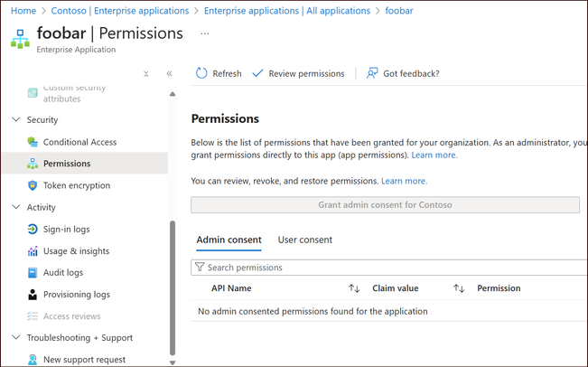Image resolution: width=588 pixels, height=367 pixels.
Task: Open the Audit logs icon
Action: [33, 273]
